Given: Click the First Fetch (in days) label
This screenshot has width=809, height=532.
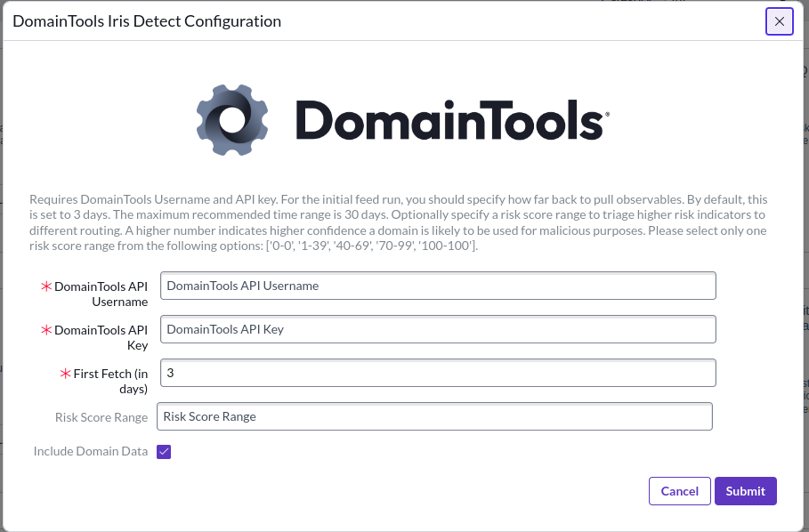Looking at the screenshot, I should tap(110, 381).
